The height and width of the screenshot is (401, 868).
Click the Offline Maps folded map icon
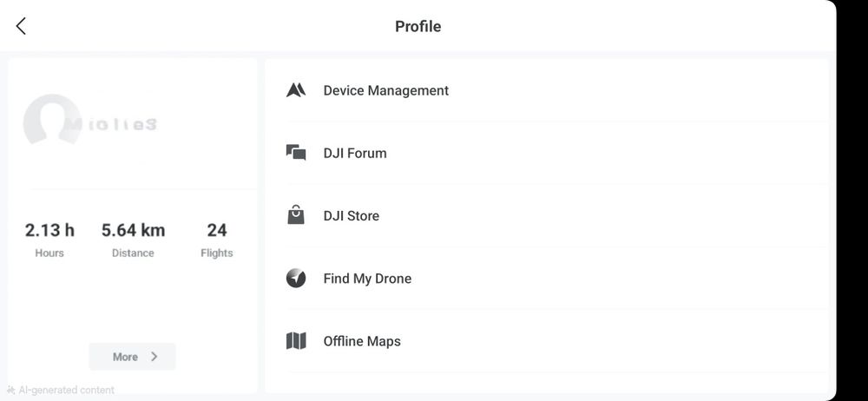296,341
